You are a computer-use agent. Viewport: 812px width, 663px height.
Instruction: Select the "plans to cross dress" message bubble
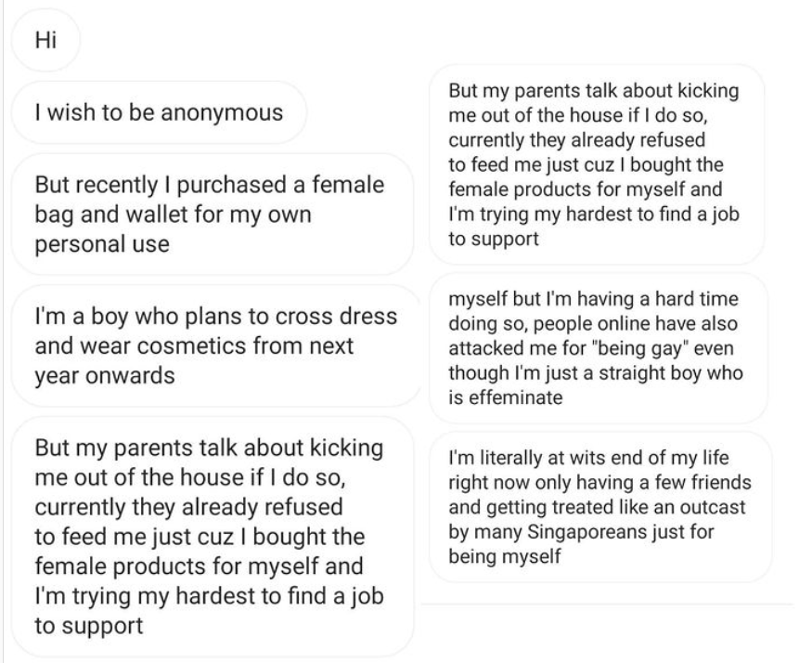tap(216, 345)
